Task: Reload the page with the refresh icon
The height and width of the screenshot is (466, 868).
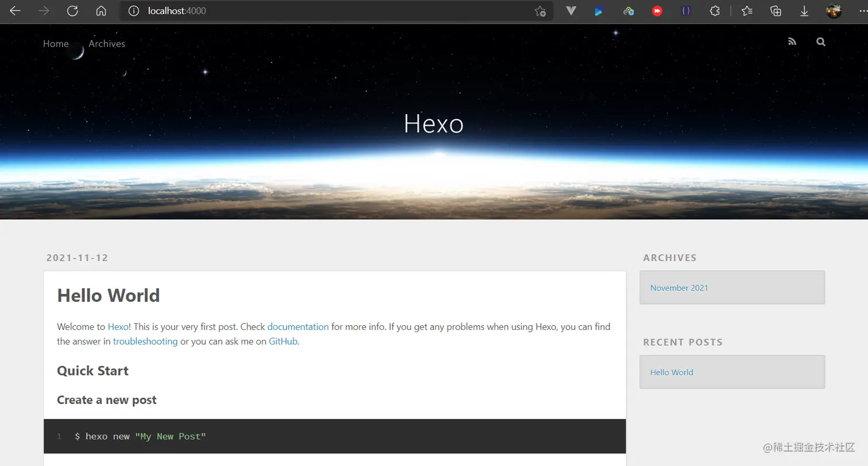Action: coord(72,11)
